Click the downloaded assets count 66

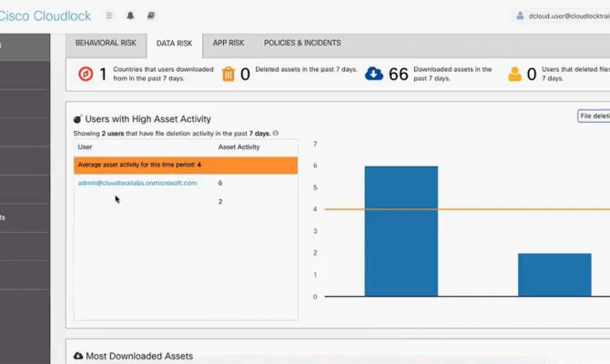click(x=399, y=74)
